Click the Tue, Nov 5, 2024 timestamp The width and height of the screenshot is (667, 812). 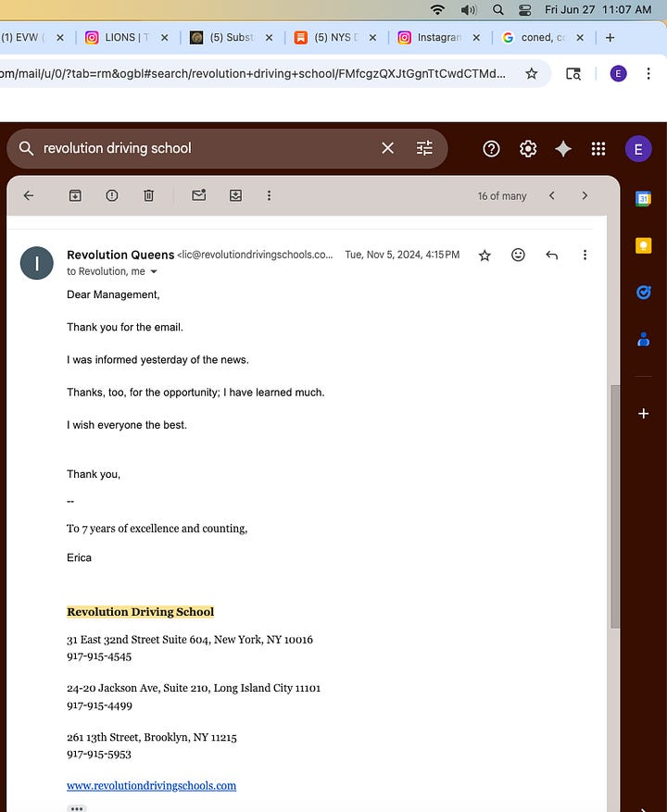coord(402,255)
